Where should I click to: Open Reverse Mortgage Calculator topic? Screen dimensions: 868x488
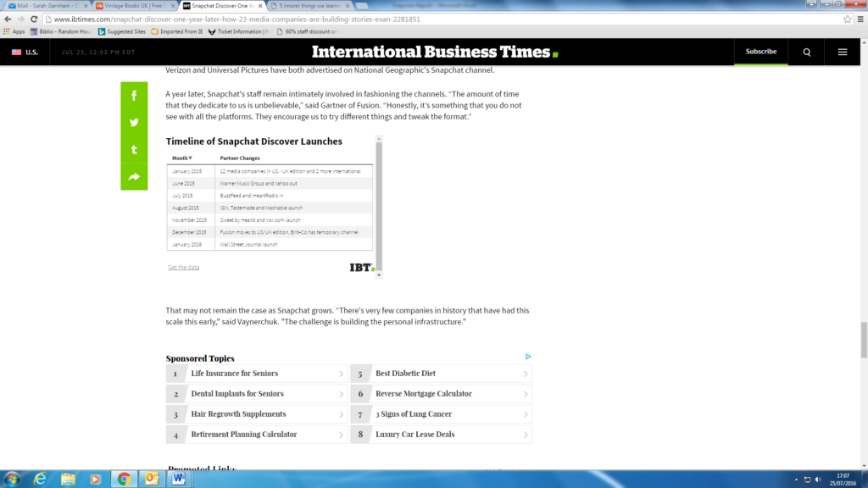pyautogui.click(x=441, y=394)
